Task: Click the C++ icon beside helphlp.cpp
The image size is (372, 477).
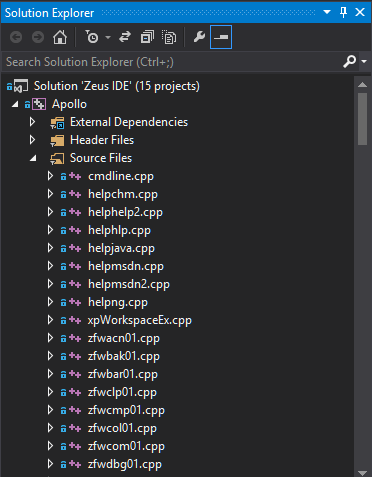Action: tap(75, 230)
